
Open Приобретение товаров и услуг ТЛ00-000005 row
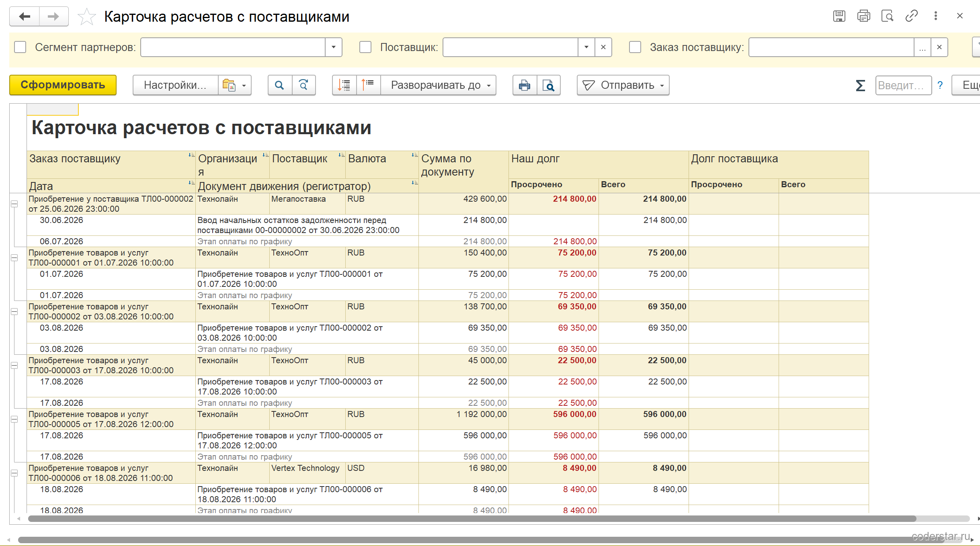(307, 440)
